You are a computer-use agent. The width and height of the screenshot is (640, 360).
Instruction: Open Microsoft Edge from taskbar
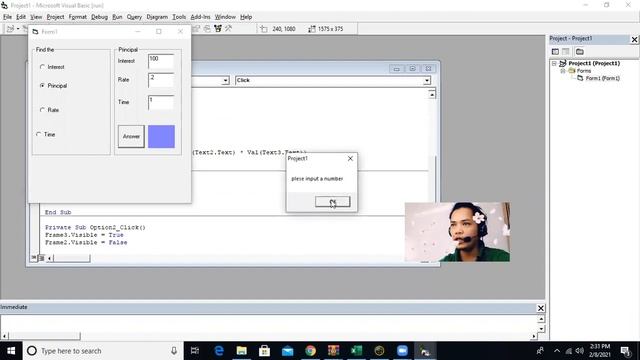coord(219,351)
